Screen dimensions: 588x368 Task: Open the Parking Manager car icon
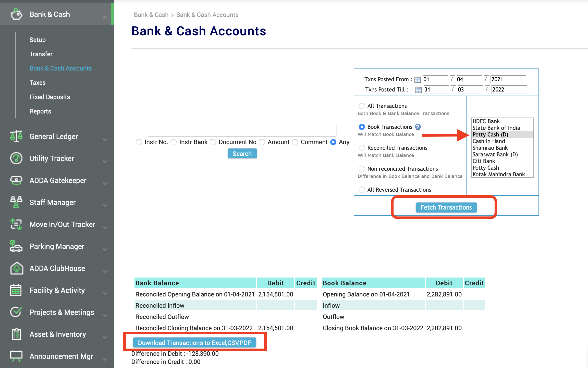coord(16,246)
